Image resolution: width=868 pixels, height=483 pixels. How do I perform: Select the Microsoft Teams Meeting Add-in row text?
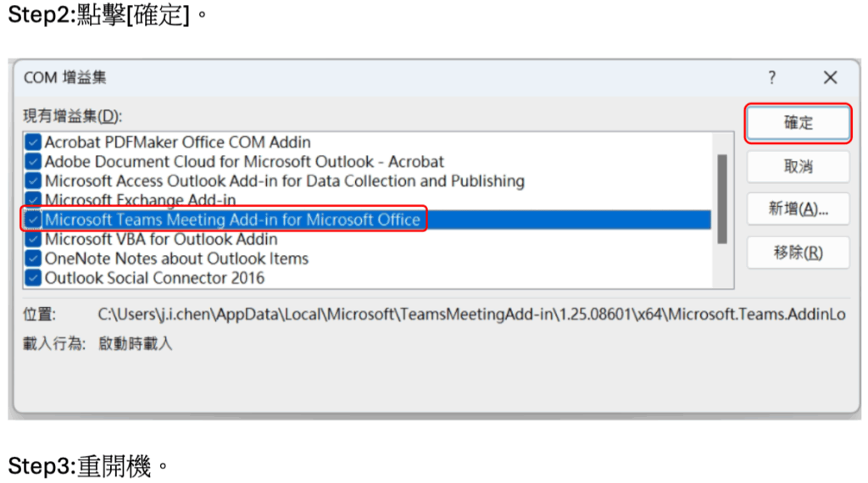[x=232, y=219]
